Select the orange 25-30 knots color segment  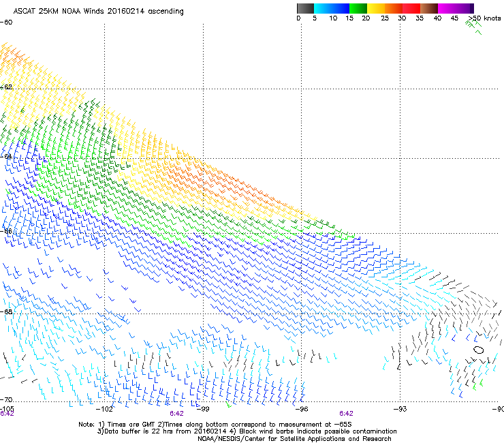tap(394, 8)
